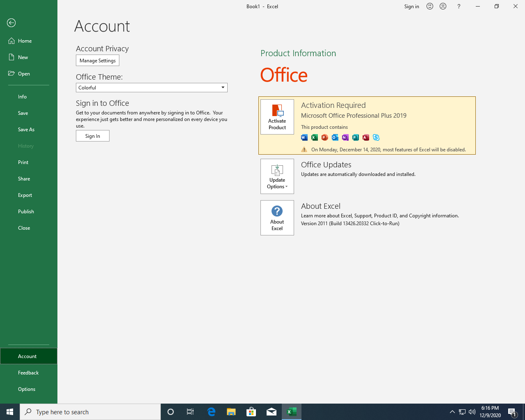The height and width of the screenshot is (420, 525).
Task: Select Save in the backstage menu
Action: (x=29, y=113)
